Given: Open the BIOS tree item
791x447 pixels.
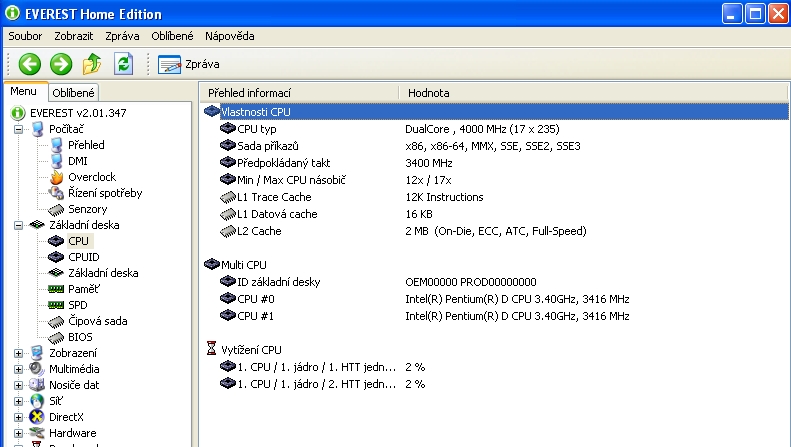Looking at the screenshot, I should pos(81,337).
